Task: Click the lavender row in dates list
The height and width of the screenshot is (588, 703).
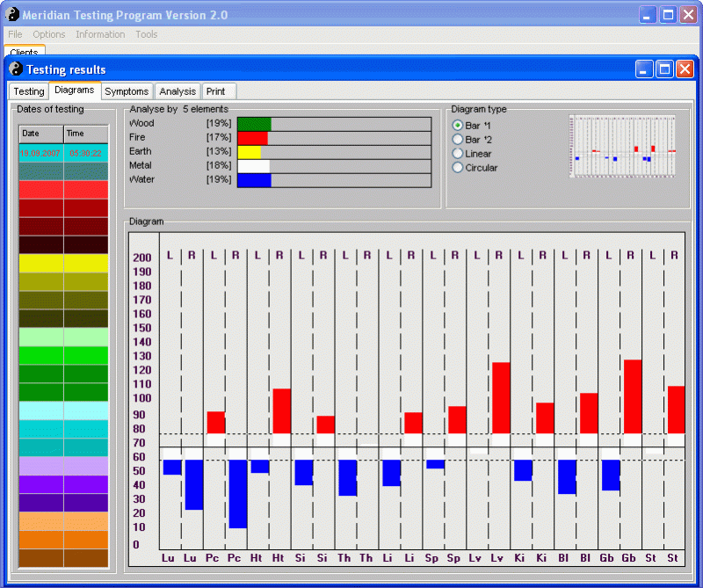Action: click(x=63, y=466)
